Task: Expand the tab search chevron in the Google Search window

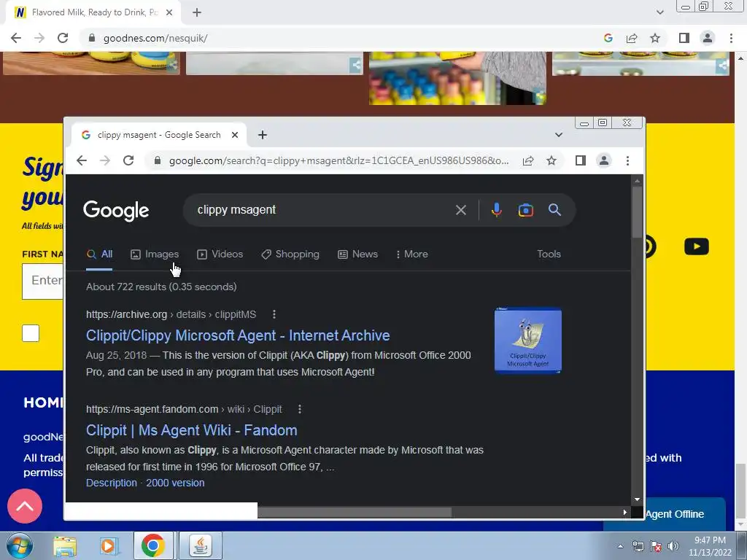Action: 559,135
